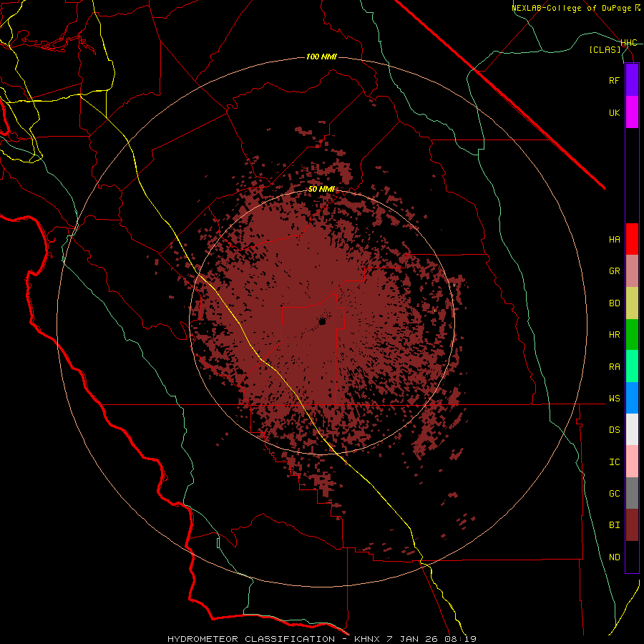Click the [CLAS] legend heading

pyautogui.click(x=605, y=50)
